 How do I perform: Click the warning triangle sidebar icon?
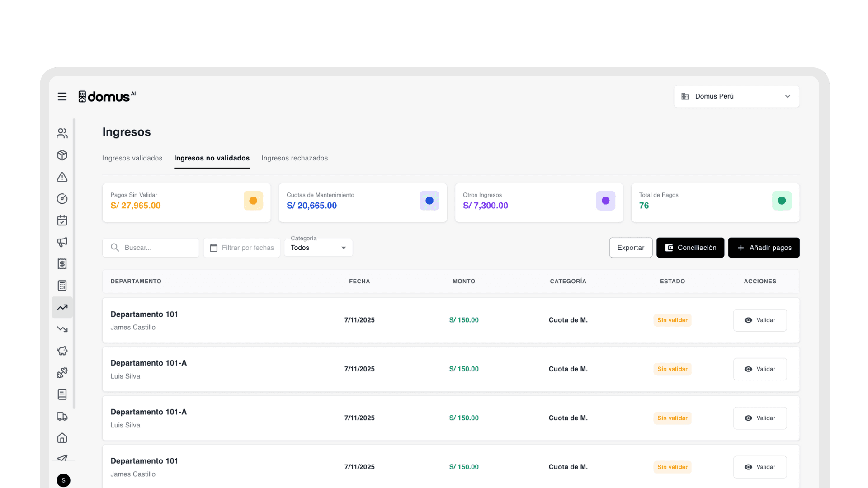click(x=62, y=177)
